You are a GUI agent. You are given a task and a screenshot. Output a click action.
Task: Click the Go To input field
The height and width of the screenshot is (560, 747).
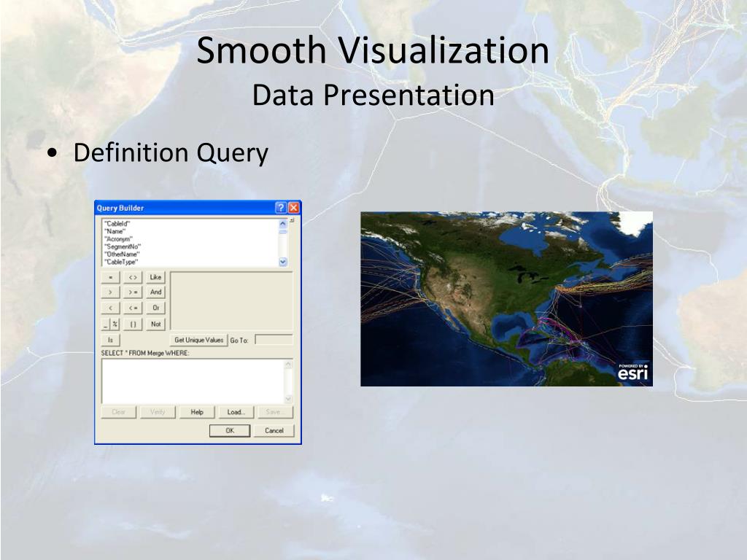coord(274,340)
